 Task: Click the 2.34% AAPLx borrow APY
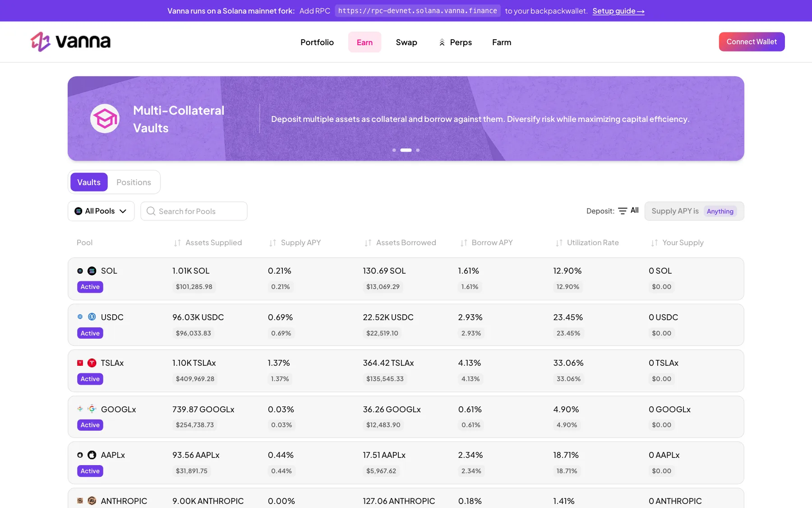[x=471, y=455]
